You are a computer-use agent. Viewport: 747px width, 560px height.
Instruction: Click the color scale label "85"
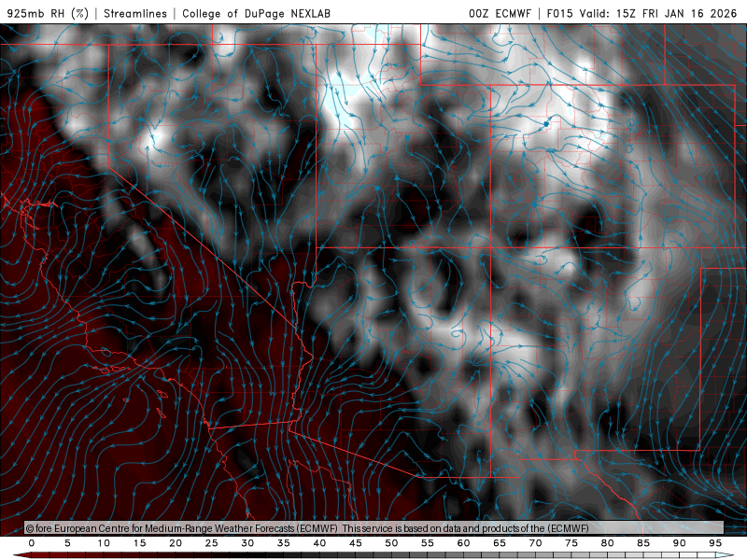tap(643, 543)
